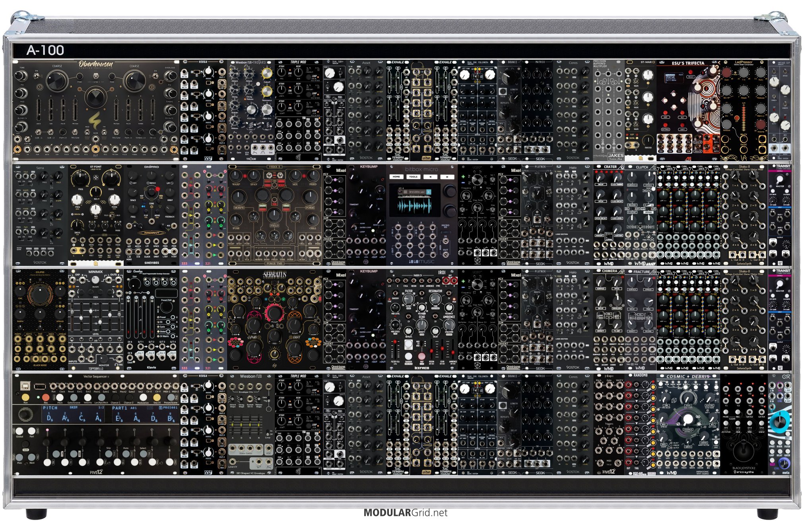Viewport: 812px width, 521px height.
Task: Click the right arrow button on bitbox micro
Action: pos(448,177)
